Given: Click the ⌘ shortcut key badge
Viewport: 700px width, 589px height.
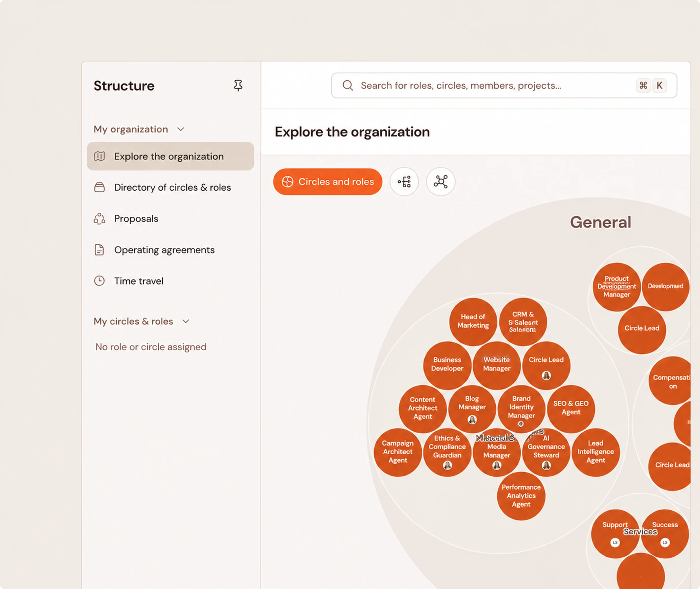Looking at the screenshot, I should point(643,85).
